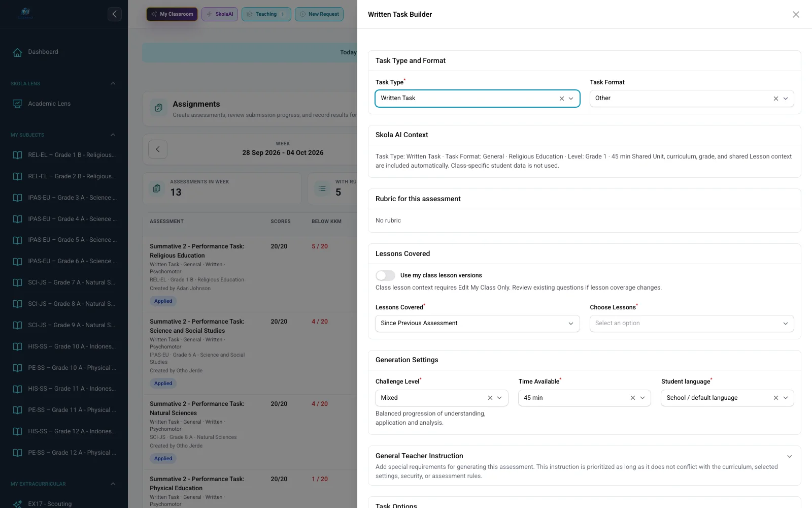This screenshot has width=812, height=508.
Task: Open Dashboard home icon in sidebar
Action: click(x=17, y=52)
